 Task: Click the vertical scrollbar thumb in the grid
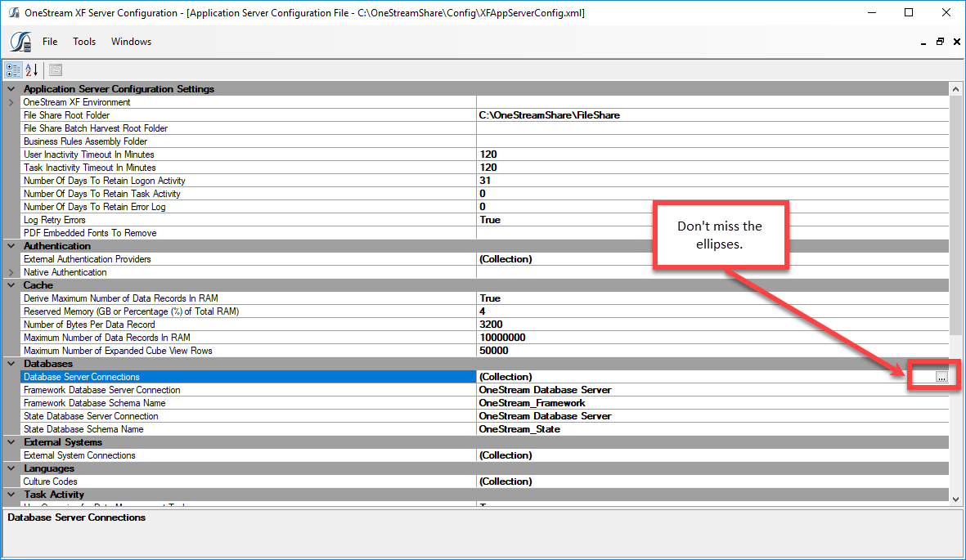(955, 216)
